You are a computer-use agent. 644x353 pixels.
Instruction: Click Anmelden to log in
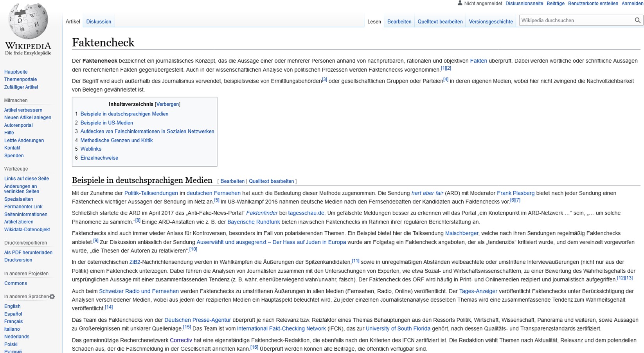[632, 4]
